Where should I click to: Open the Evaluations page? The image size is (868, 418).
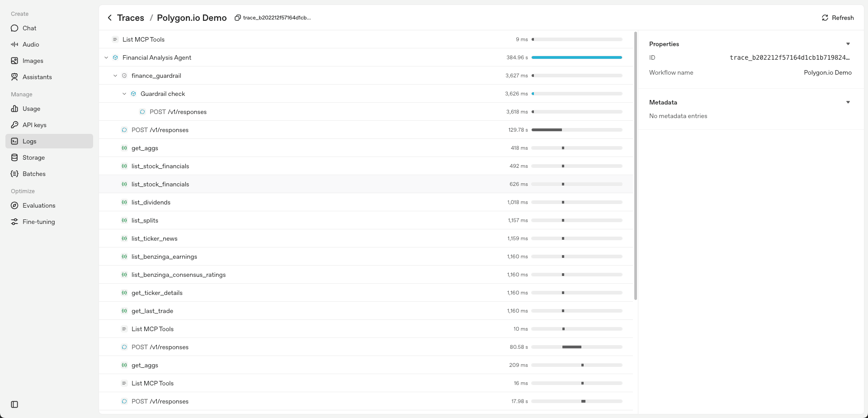[39, 205]
